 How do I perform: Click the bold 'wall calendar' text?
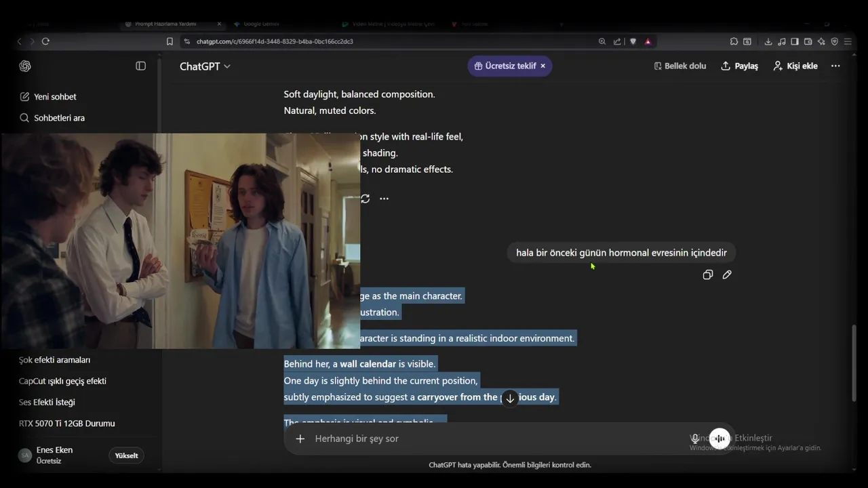click(368, 364)
